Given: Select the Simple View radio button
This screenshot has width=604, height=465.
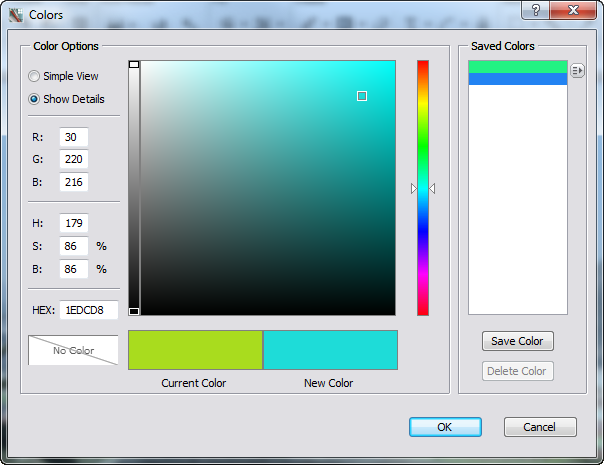Looking at the screenshot, I should coord(35,76).
